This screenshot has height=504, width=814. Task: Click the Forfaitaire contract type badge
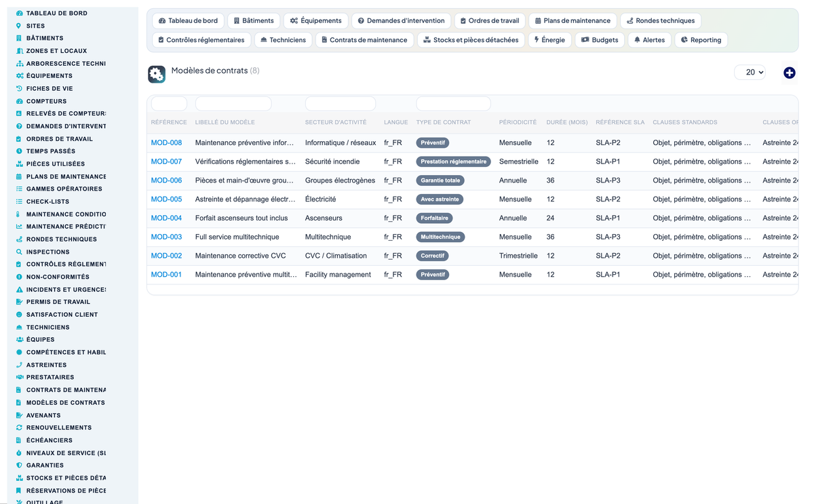click(x=434, y=218)
